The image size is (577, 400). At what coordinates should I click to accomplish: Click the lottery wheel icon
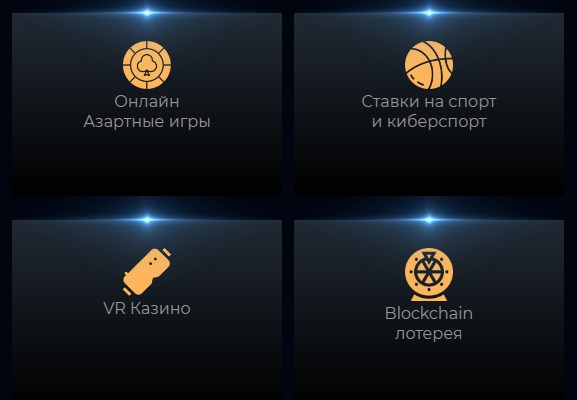429,274
